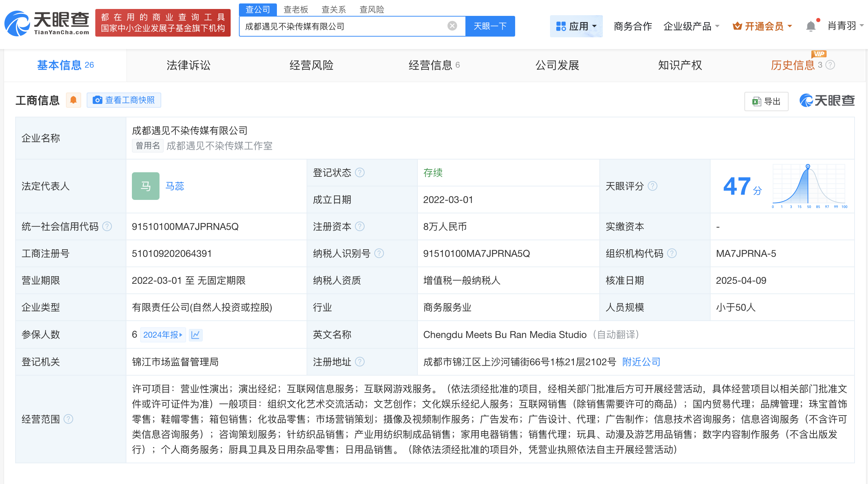The width and height of the screenshot is (868, 484).
Task: Click the TianYanCha logo in header
Action: 47,23
